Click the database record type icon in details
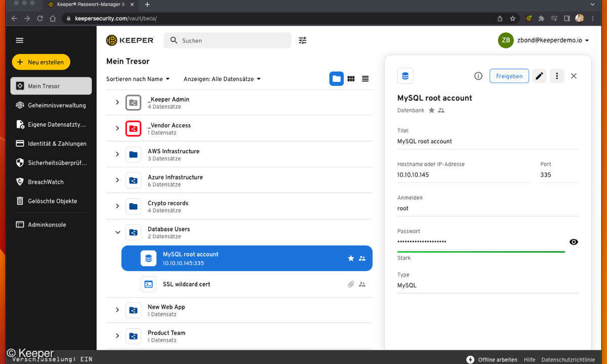 pos(405,76)
